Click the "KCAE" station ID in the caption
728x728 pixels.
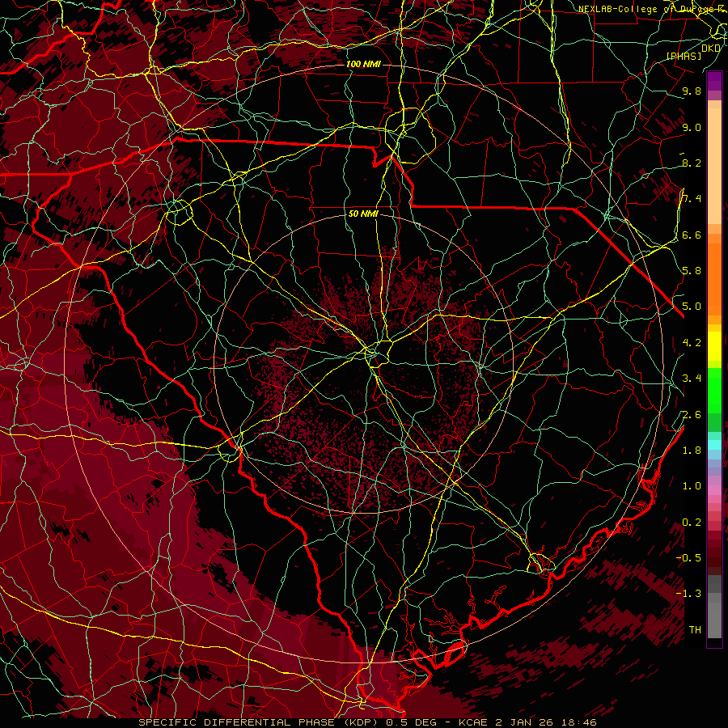(473, 722)
